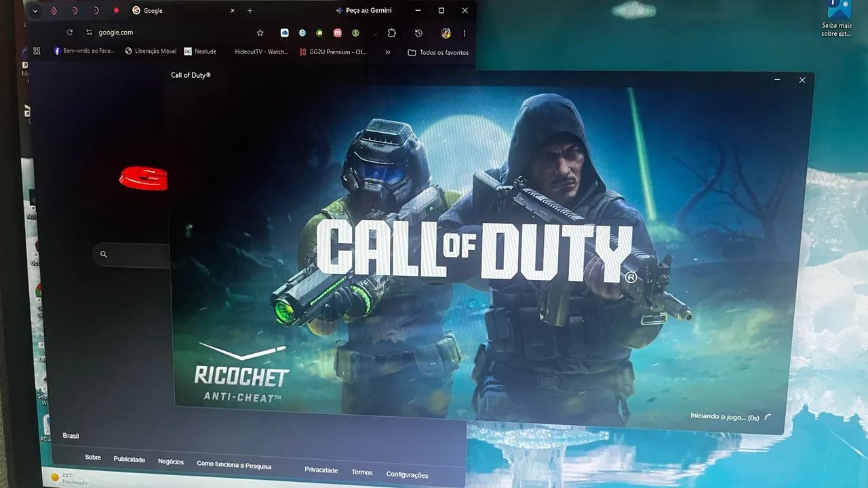868x488 pixels.
Task: Open site information icon beside google.com
Action: 89,33
